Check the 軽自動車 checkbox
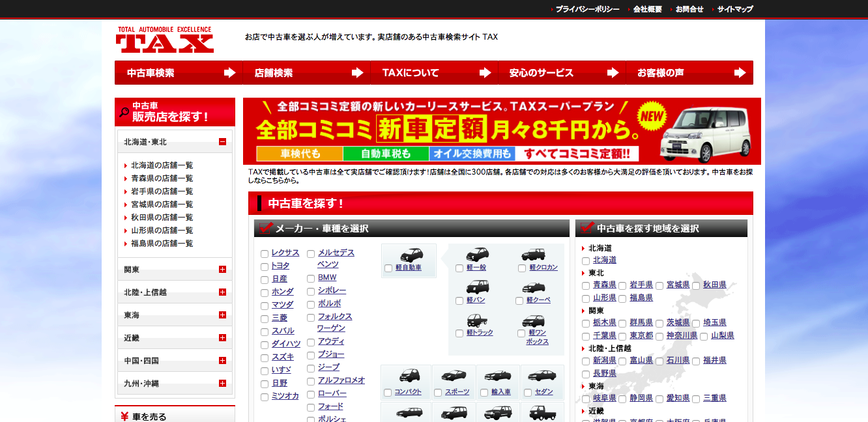Image resolution: width=868 pixels, height=422 pixels. pyautogui.click(x=388, y=268)
